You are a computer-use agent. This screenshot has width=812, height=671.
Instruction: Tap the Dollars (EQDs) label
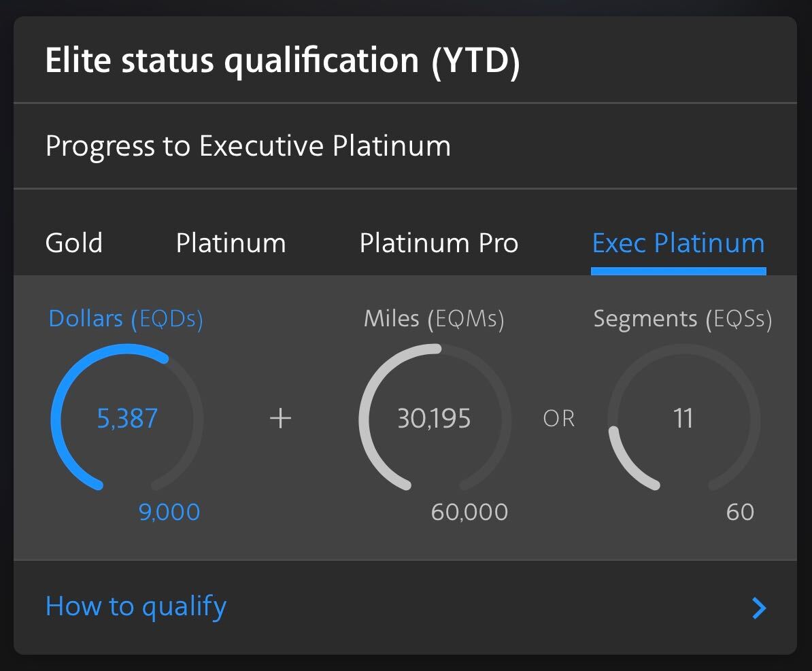pyautogui.click(x=126, y=318)
